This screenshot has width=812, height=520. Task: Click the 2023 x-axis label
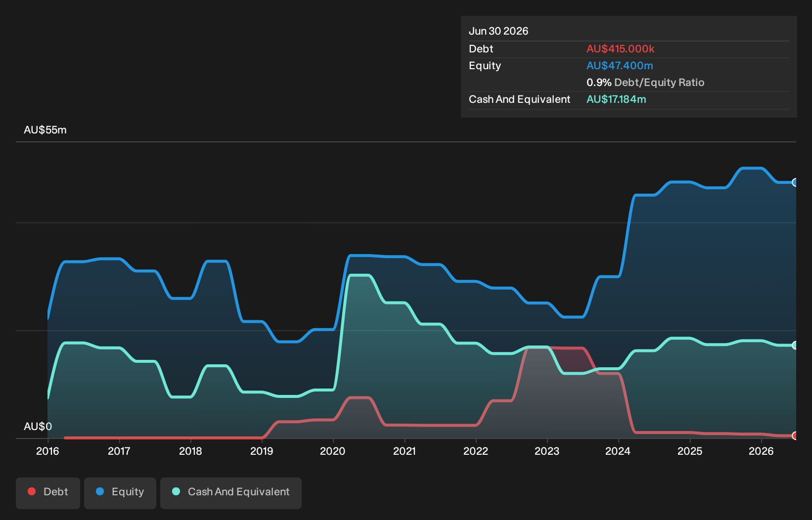[x=547, y=451]
